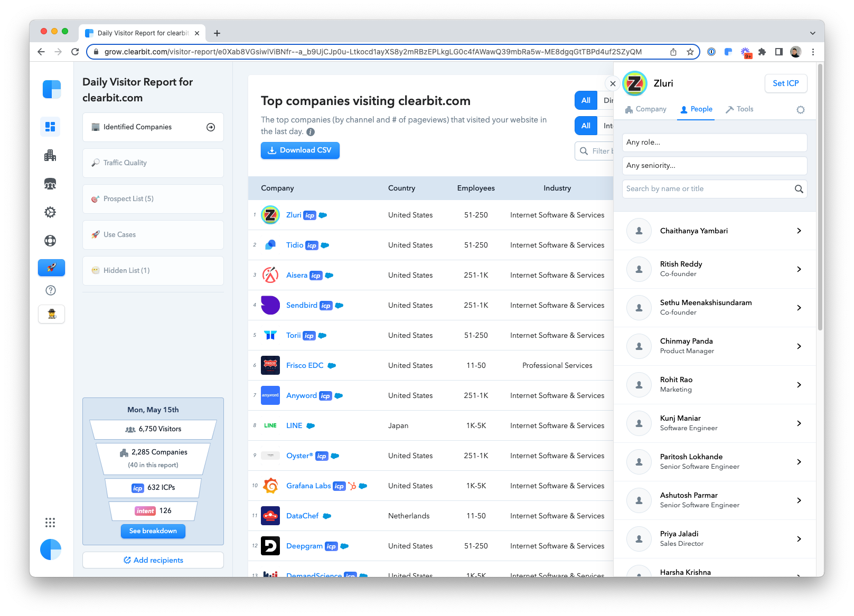Click the HubSpot icon next to Grafana Labs
This screenshot has height=616, width=854.
352,486
